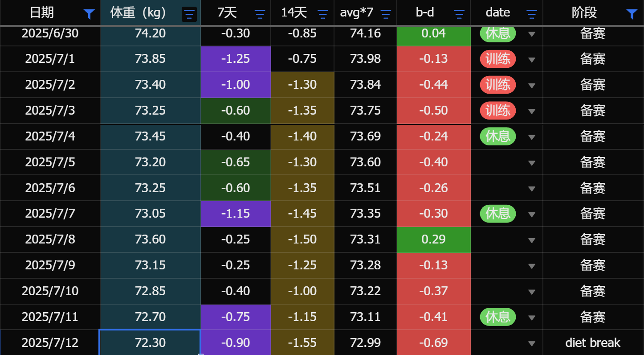
Task: Expand date dropdown arrow in 2025/7/12 row
Action: 531,344
